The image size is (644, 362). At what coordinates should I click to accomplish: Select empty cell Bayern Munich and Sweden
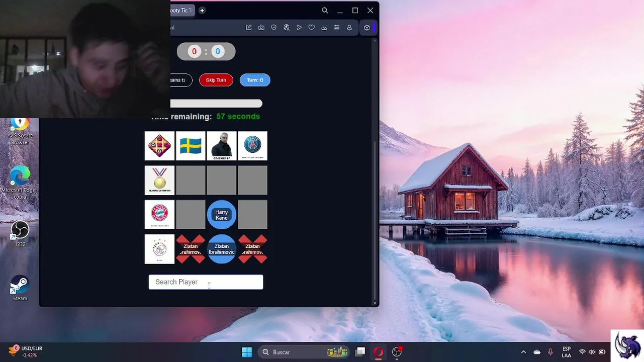[191, 215]
